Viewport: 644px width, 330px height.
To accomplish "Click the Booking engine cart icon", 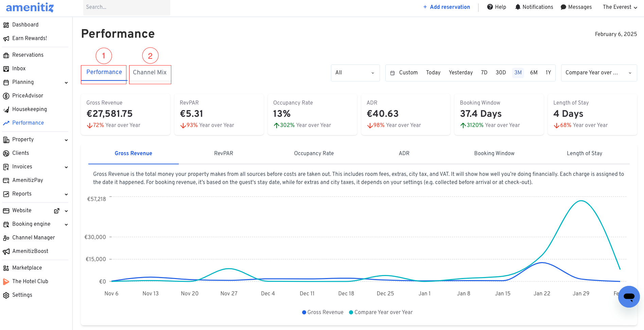I will click(6, 224).
